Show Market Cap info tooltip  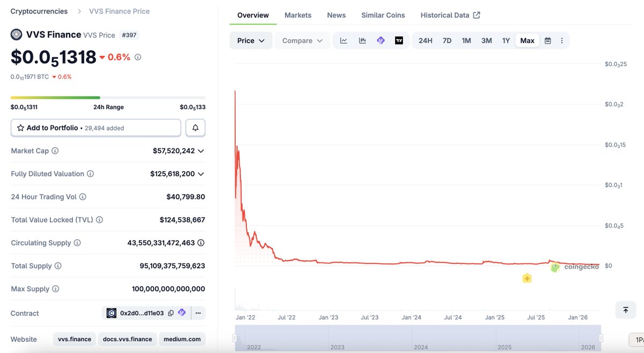tap(55, 151)
